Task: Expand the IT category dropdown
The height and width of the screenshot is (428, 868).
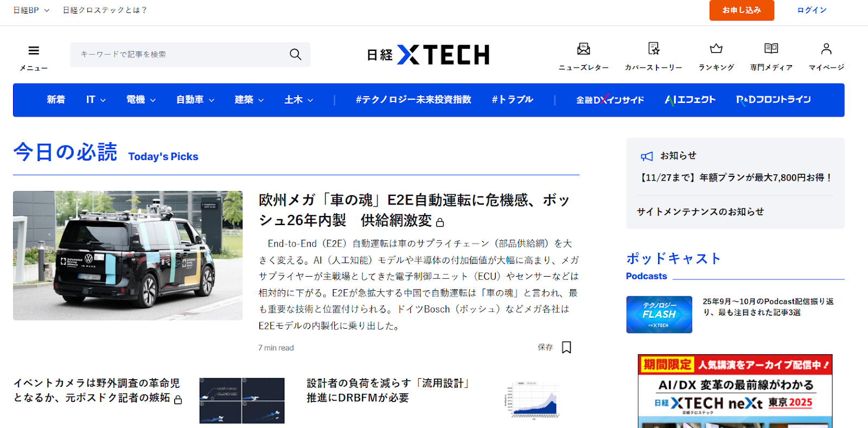Action: [x=95, y=100]
